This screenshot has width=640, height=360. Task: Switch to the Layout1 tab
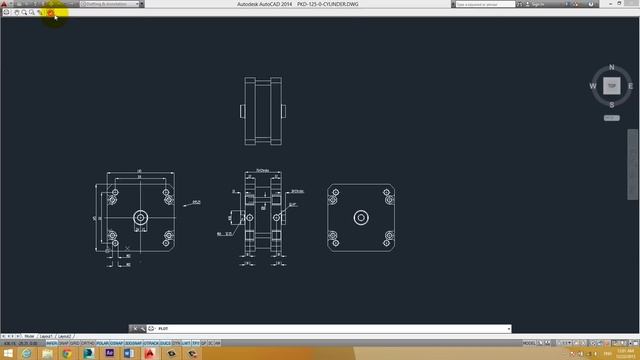click(46, 336)
